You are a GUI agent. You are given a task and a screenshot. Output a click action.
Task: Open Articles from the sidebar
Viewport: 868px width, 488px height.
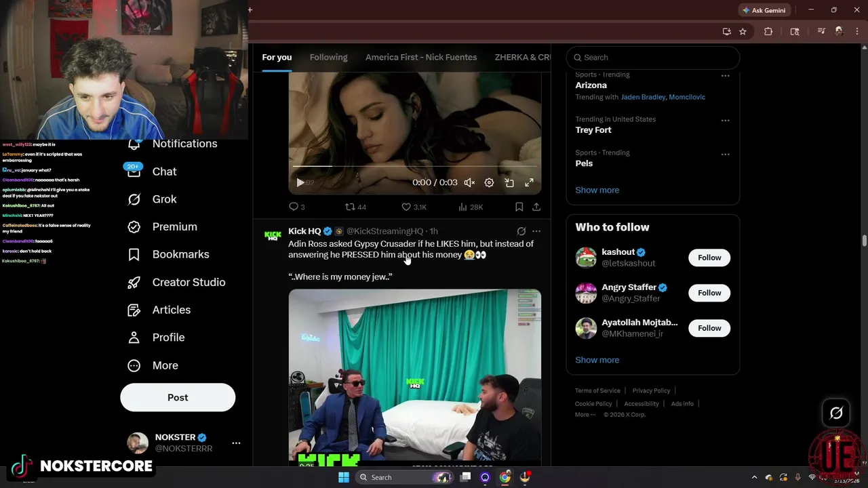159,310
